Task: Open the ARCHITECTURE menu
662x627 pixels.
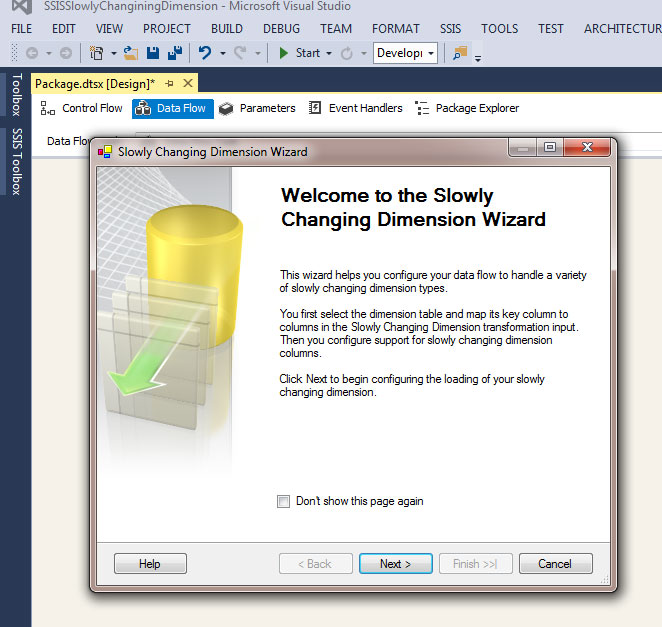Action: point(623,29)
